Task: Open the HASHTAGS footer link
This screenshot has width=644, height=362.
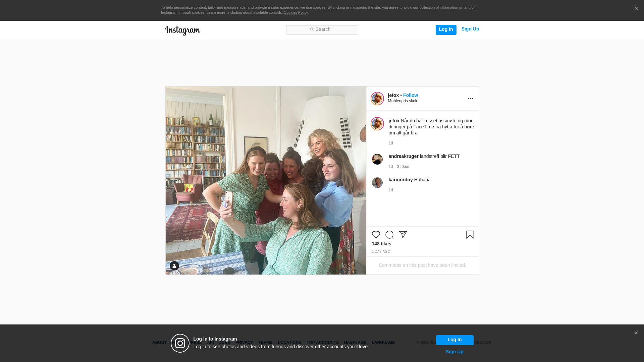Action: tap(355, 343)
